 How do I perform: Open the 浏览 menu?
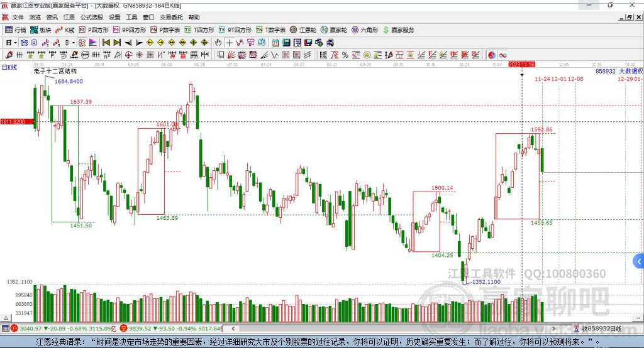[x=35, y=17]
